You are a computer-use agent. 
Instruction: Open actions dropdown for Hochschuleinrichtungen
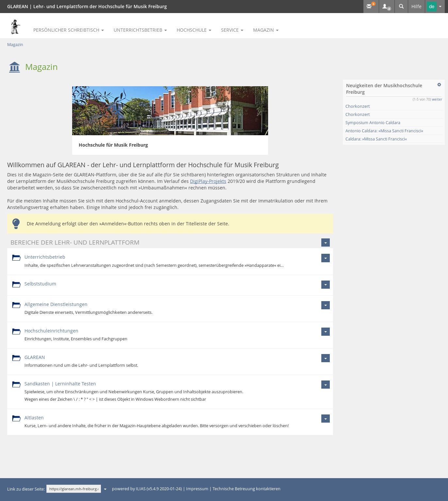point(326,331)
